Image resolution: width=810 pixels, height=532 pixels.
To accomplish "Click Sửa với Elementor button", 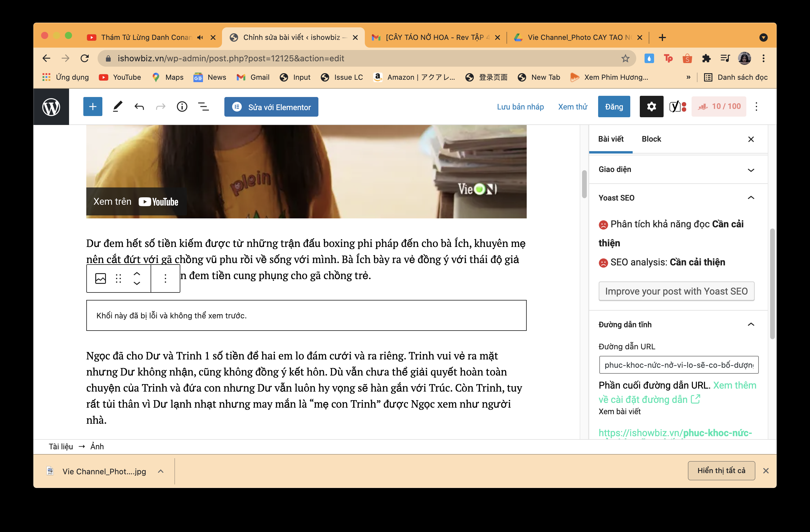I will click(x=271, y=107).
